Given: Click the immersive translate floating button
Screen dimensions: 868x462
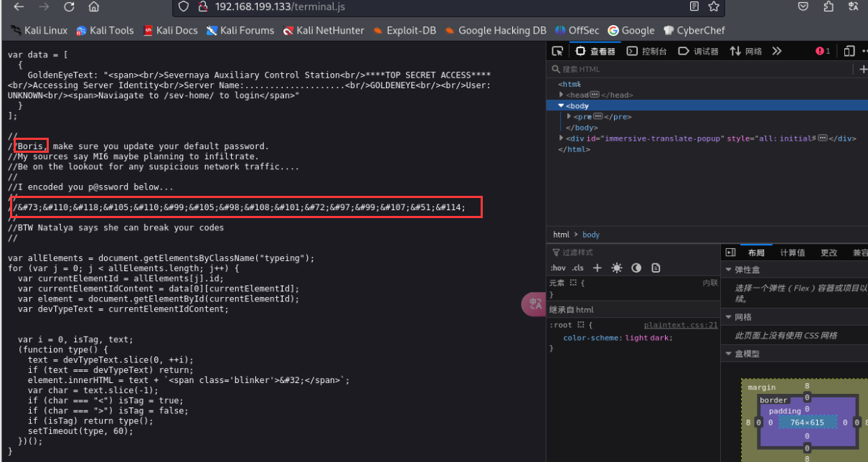Looking at the screenshot, I should 534,304.
